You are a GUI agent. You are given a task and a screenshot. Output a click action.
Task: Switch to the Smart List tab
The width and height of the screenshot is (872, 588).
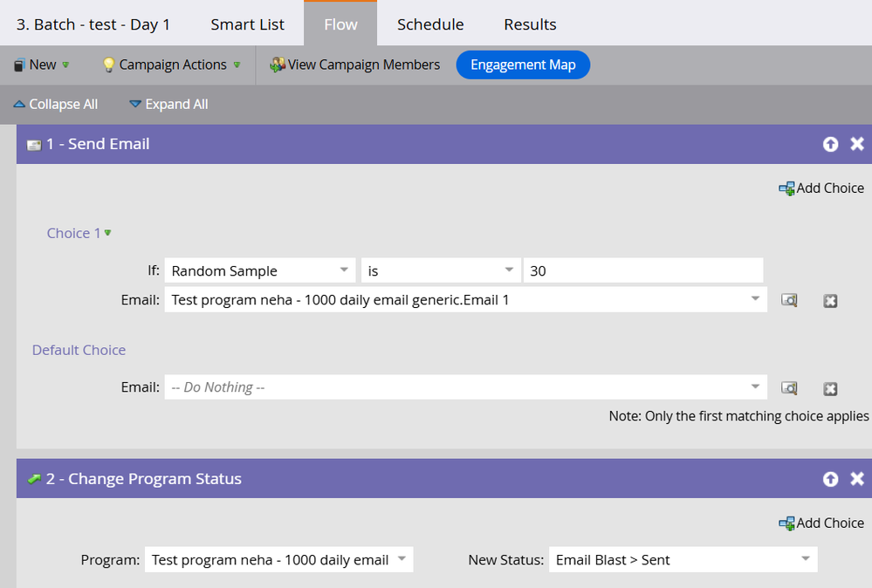click(247, 24)
